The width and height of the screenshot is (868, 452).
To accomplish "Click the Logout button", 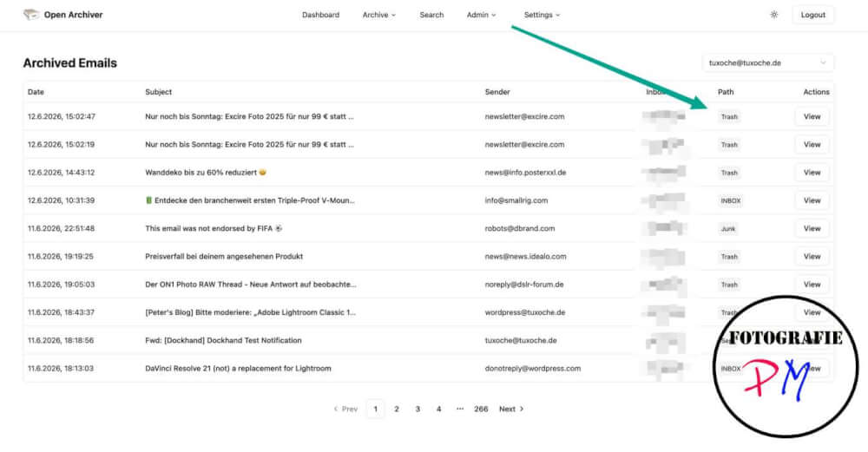I will pyautogui.click(x=812, y=15).
